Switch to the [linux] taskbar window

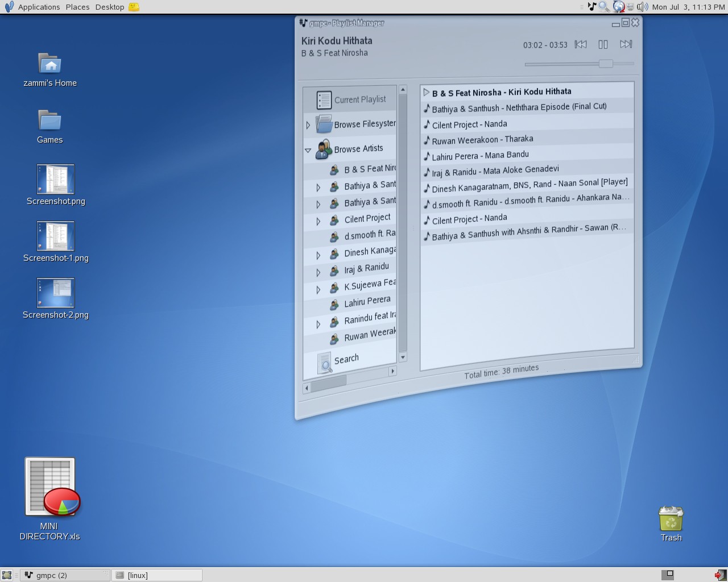[157, 575]
